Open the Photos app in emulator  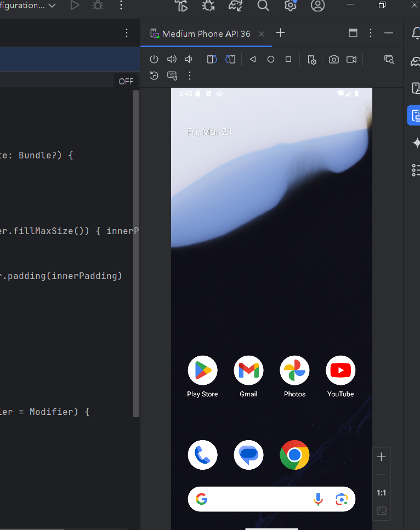point(294,376)
